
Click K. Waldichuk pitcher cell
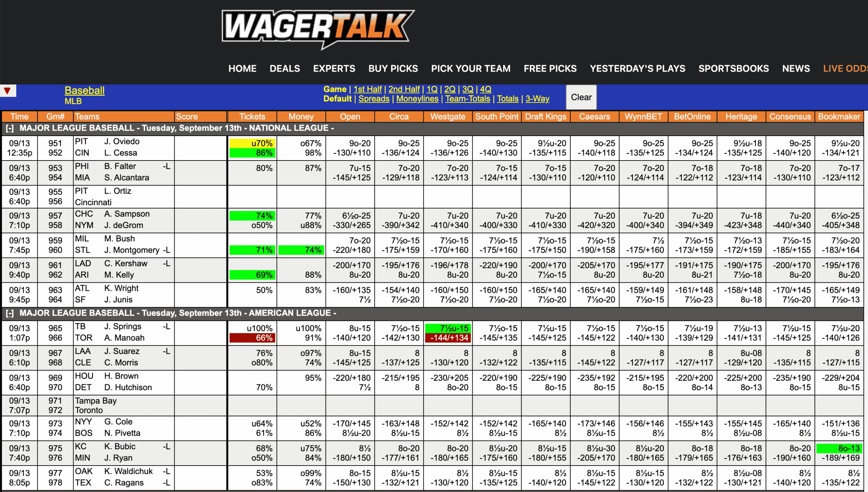(129, 471)
